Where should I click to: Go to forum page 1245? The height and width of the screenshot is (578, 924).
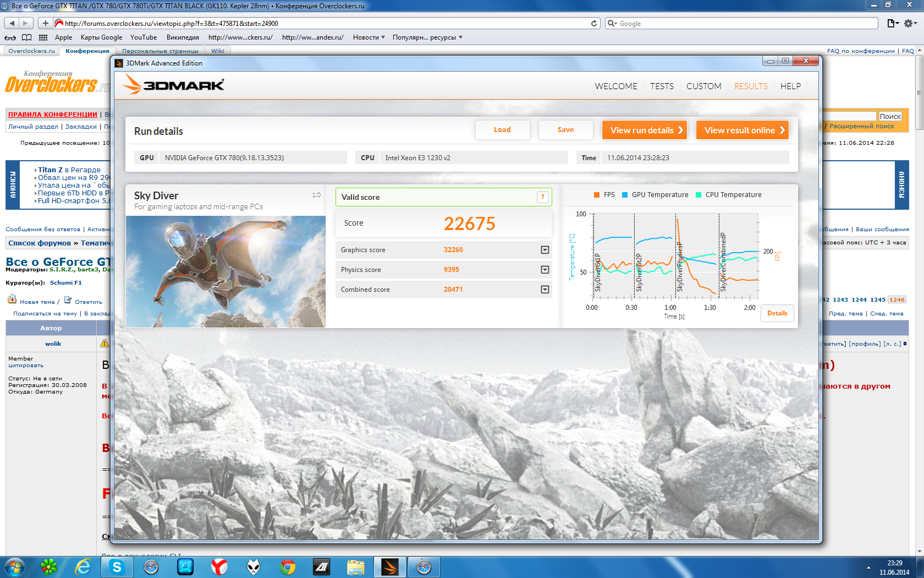click(878, 300)
